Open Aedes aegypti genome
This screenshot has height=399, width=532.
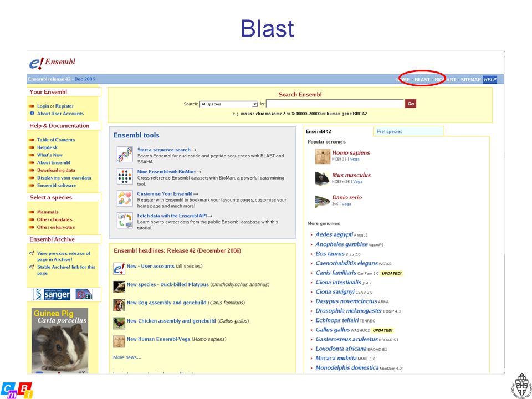(334, 234)
